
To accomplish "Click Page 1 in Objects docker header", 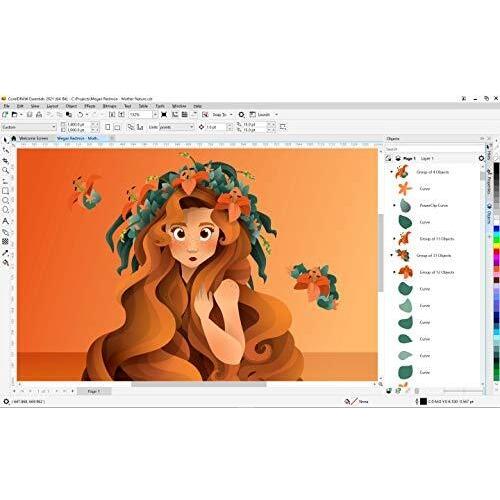I will click(x=409, y=158).
